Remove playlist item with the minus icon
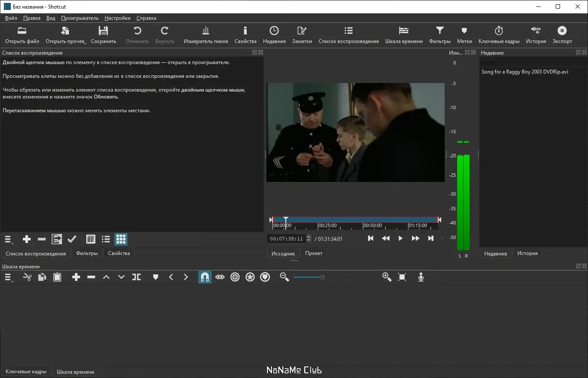This screenshot has width=588, height=378. tap(42, 239)
